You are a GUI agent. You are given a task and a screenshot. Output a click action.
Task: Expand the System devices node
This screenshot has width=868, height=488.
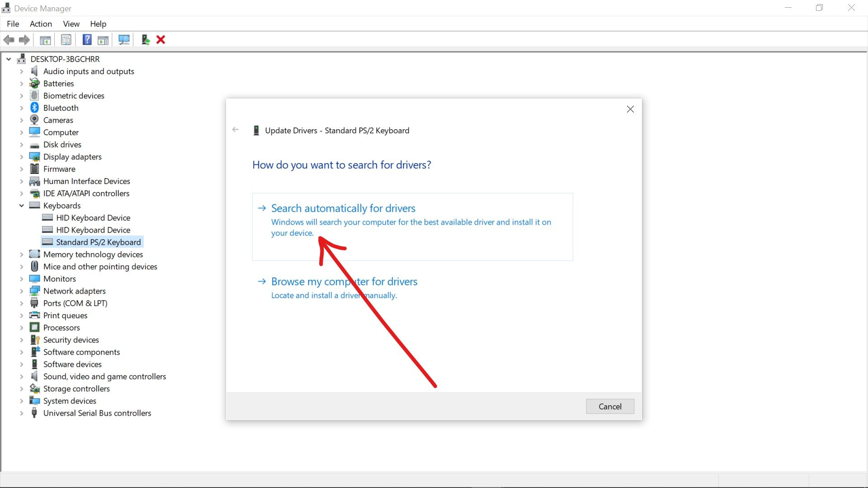(21, 401)
